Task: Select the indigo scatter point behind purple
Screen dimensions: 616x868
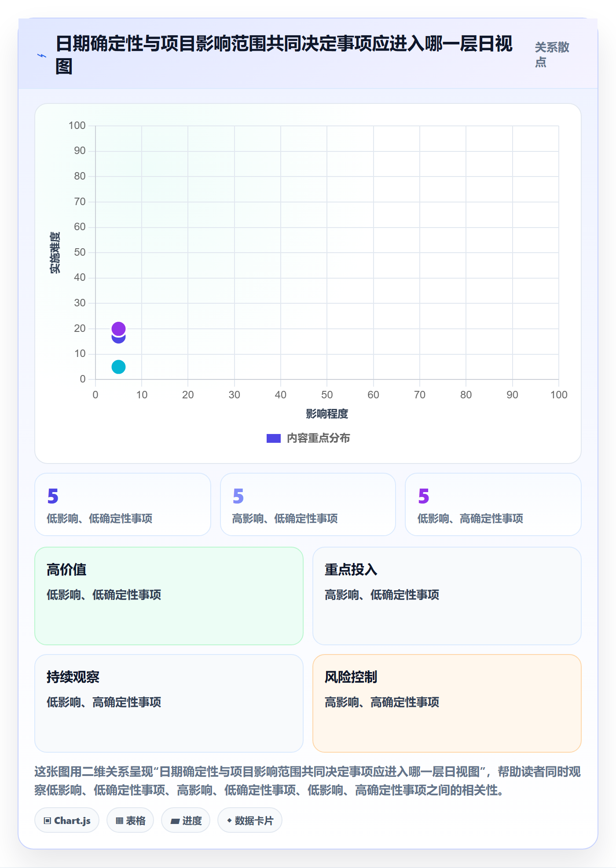Action: click(118, 339)
